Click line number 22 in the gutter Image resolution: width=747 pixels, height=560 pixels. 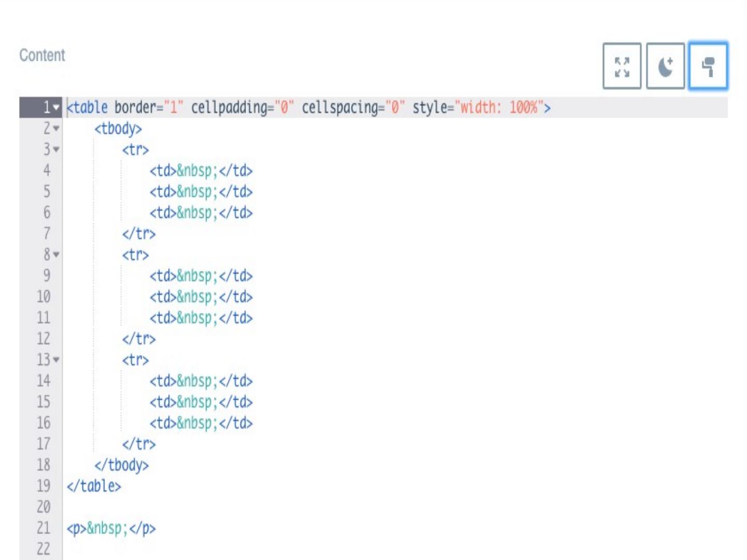44,549
